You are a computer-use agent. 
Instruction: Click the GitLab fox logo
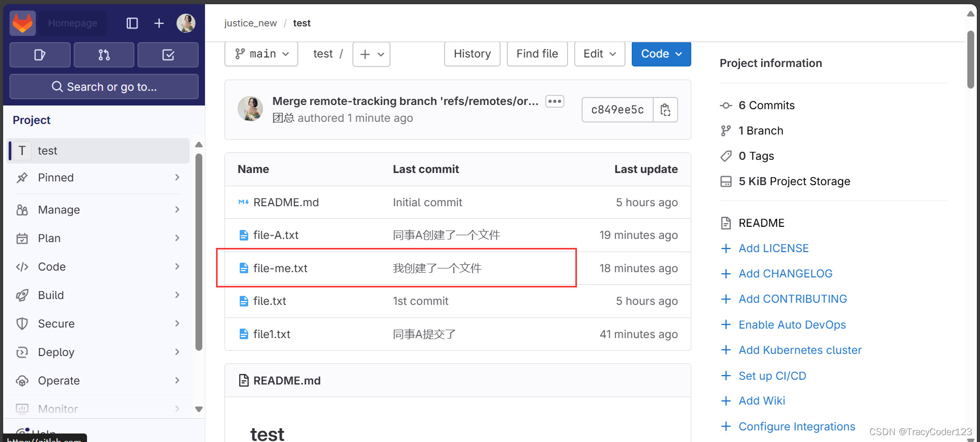click(23, 23)
